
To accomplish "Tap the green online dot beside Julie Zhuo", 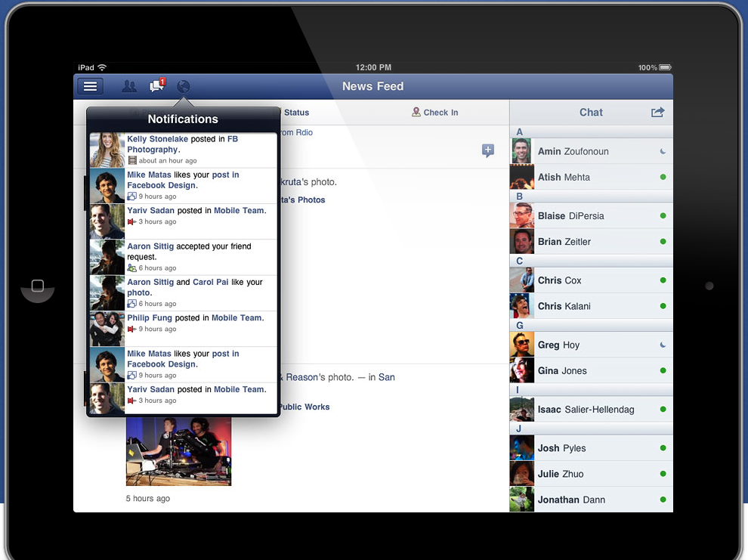I will coord(663,474).
